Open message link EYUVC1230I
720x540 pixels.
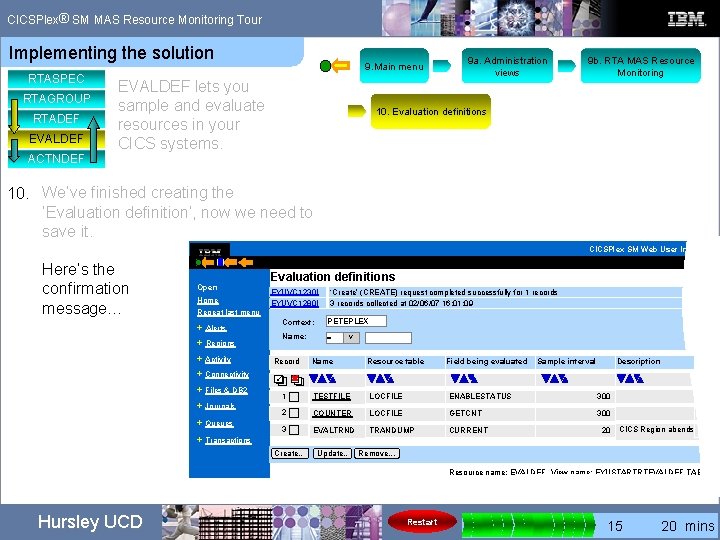coord(295,292)
